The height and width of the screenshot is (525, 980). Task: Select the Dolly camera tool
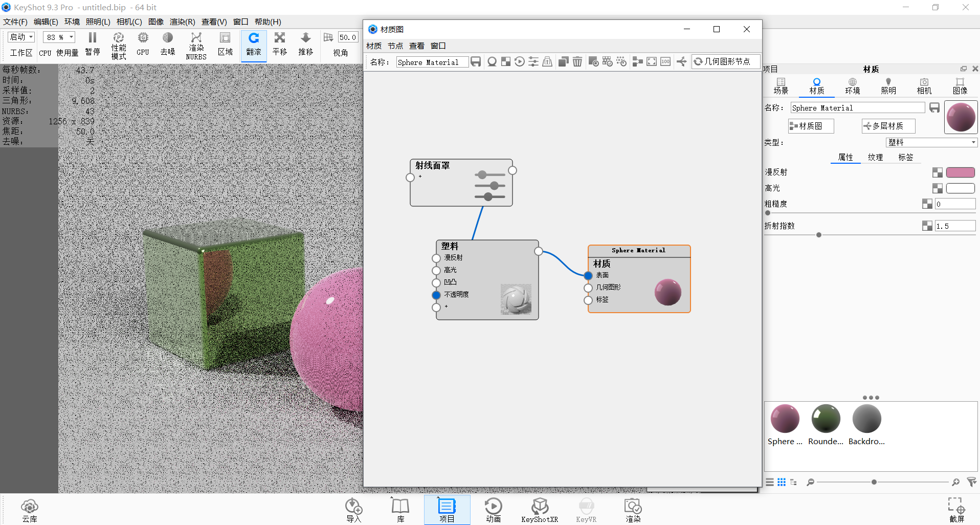coord(306,45)
